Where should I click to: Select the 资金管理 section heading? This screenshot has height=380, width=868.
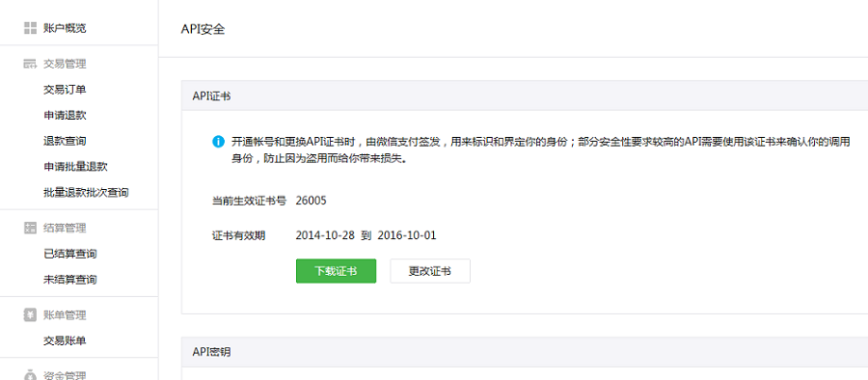tap(65, 375)
